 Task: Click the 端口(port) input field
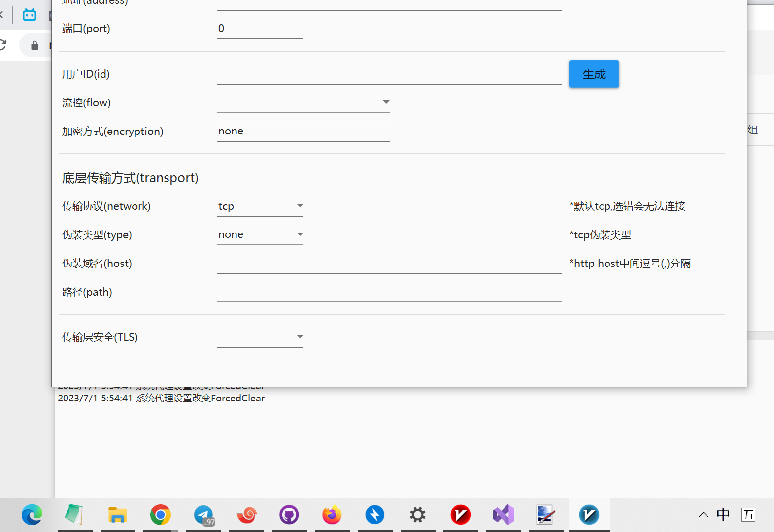(260, 29)
